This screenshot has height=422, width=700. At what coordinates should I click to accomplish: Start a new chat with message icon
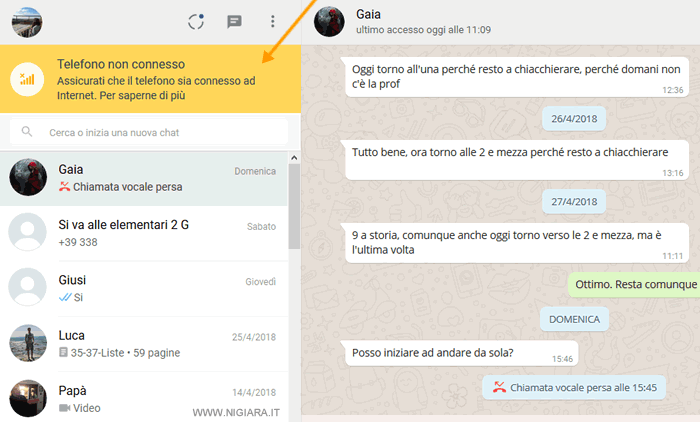(234, 21)
